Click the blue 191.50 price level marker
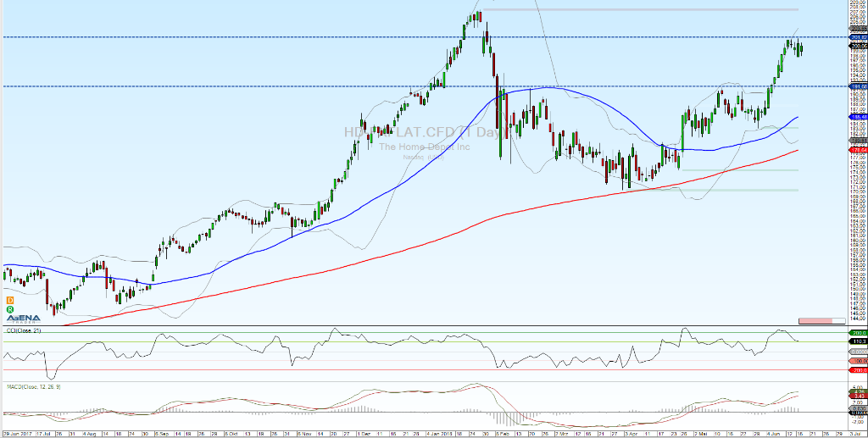 [x=859, y=86]
